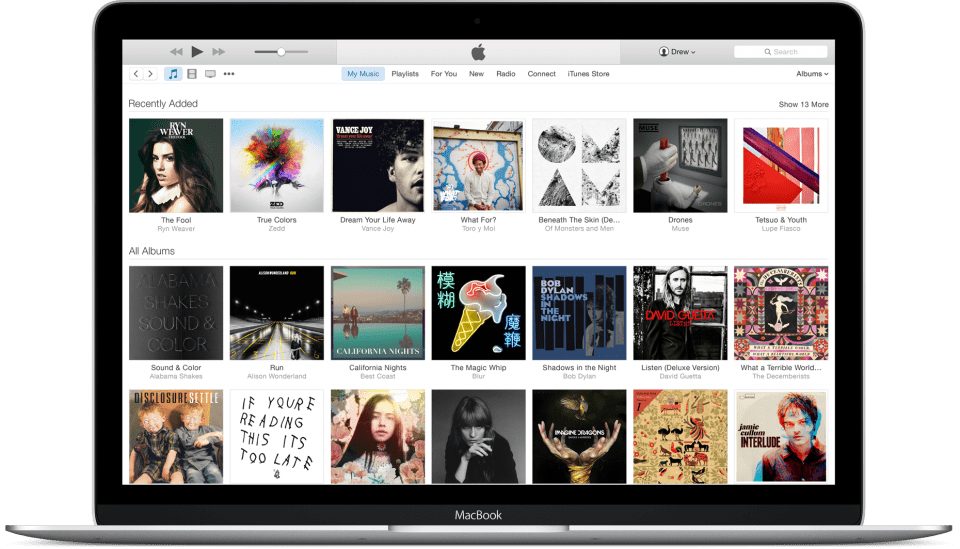Screen dimensions: 960x549
Task: Click the 'Dream Your Life Away' title text
Action: pos(378,220)
